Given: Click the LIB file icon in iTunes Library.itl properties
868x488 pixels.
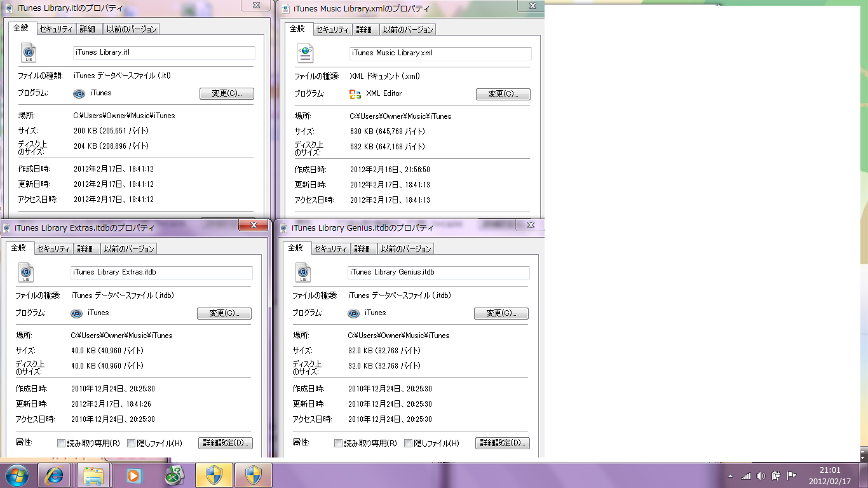Looking at the screenshot, I should tap(29, 53).
